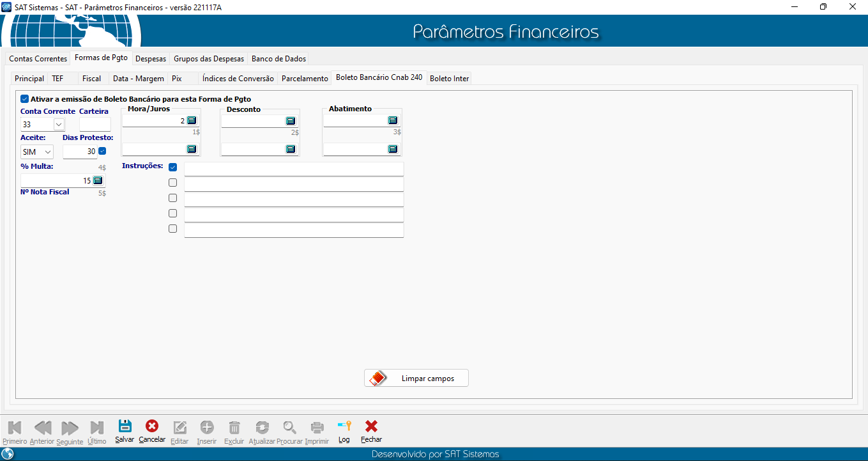Select the Pix tab
The image size is (868, 461).
point(177,79)
